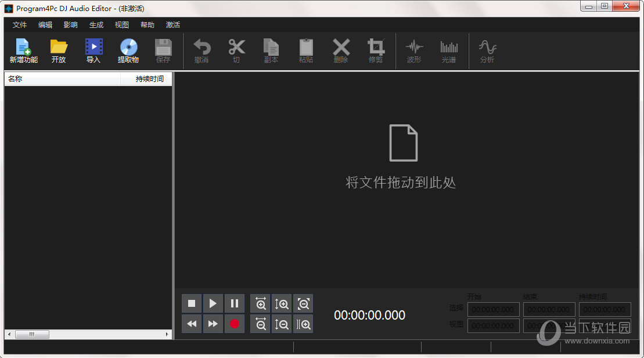This screenshot has width=644, height=358.
Task: Open the 编辑 menu
Action: coord(45,24)
